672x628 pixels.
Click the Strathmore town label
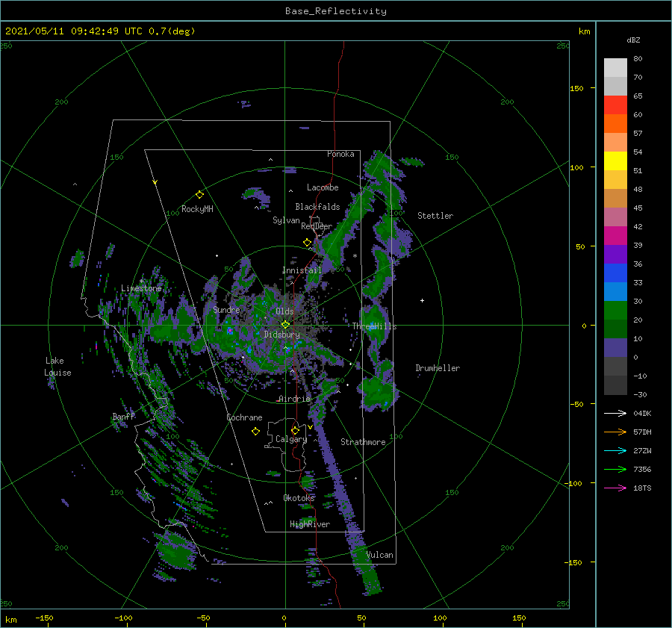click(363, 442)
